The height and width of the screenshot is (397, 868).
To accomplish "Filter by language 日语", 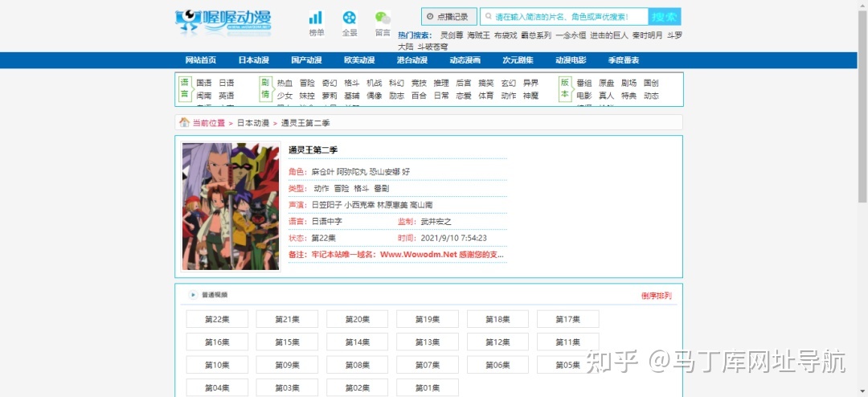I will tap(226, 83).
